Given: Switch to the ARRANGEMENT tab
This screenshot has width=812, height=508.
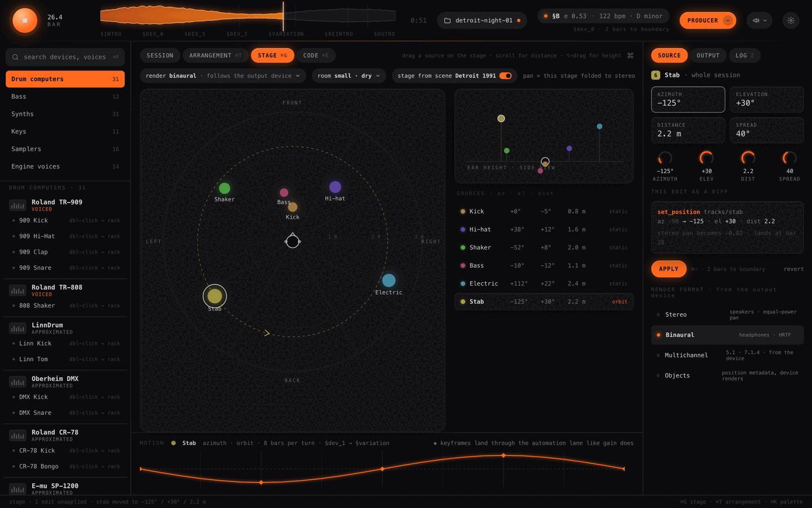Looking at the screenshot, I should pyautogui.click(x=215, y=55).
